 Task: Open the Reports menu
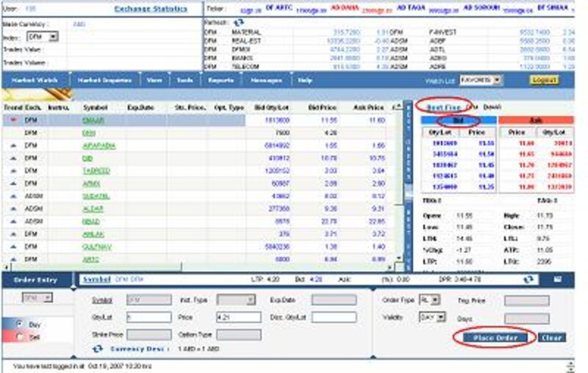pos(220,79)
